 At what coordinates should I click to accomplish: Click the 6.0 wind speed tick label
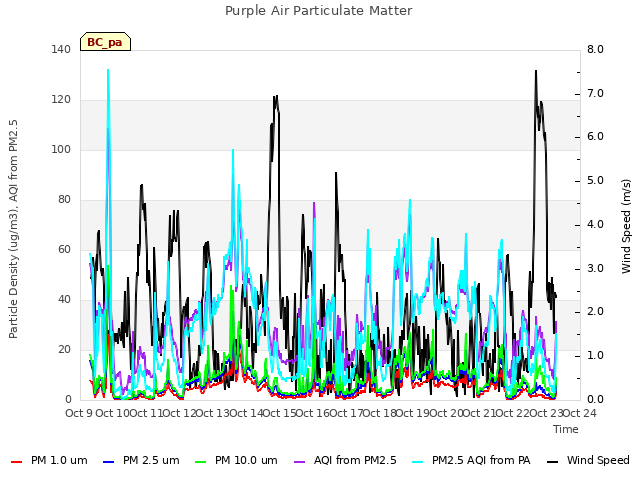tap(595, 137)
